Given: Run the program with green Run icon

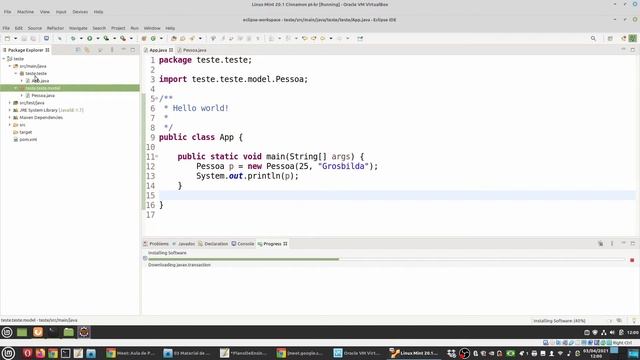Looking at the screenshot, I should click(89, 38).
